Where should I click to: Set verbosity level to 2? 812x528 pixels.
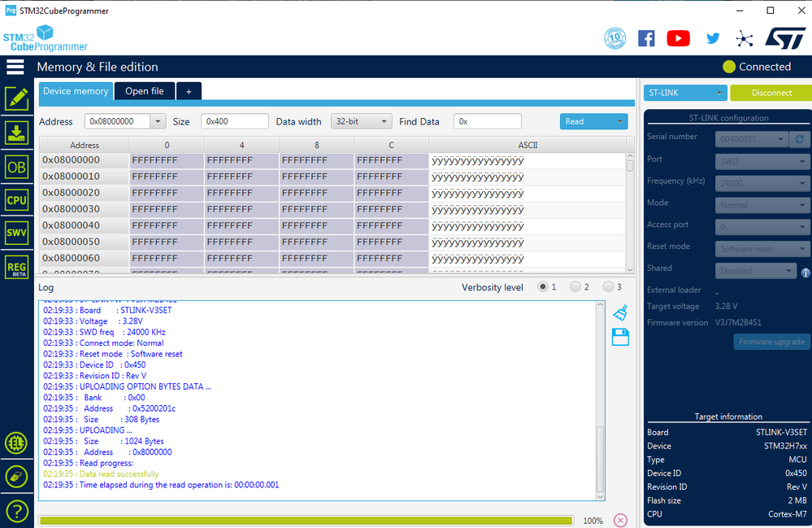(x=575, y=286)
